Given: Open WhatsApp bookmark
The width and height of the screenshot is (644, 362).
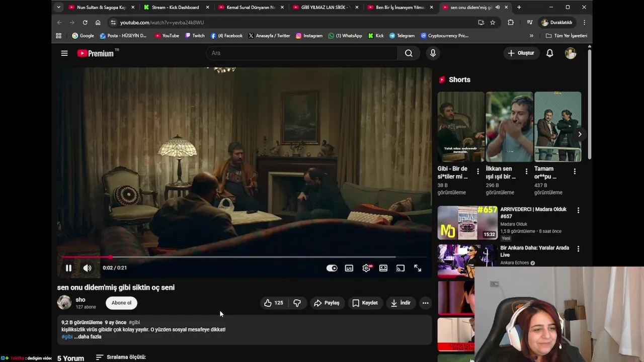Looking at the screenshot, I should [x=345, y=36].
